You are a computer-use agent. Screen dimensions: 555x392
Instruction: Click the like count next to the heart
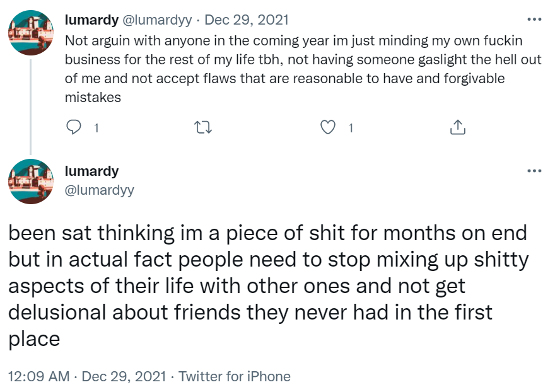pyautogui.click(x=351, y=128)
